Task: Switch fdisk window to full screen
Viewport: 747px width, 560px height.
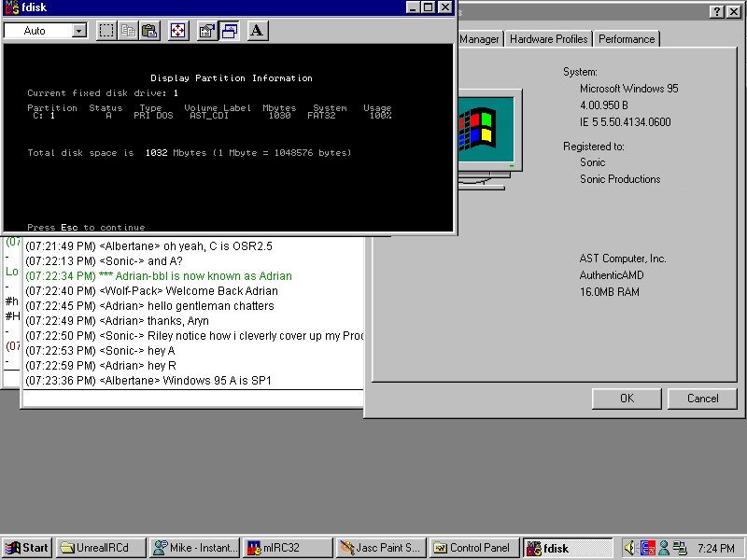Action: tap(178, 31)
